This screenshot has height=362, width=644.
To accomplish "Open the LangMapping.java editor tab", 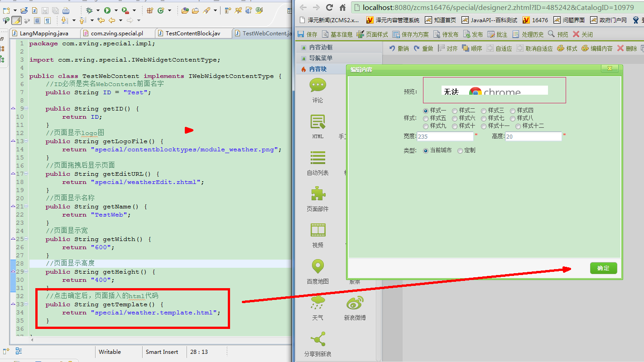I will pyautogui.click(x=43, y=34).
